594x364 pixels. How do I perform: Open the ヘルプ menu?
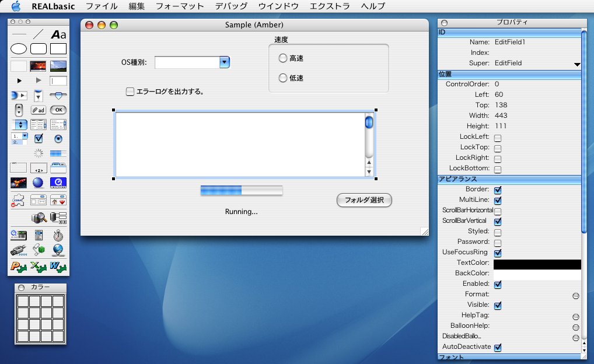373,6
